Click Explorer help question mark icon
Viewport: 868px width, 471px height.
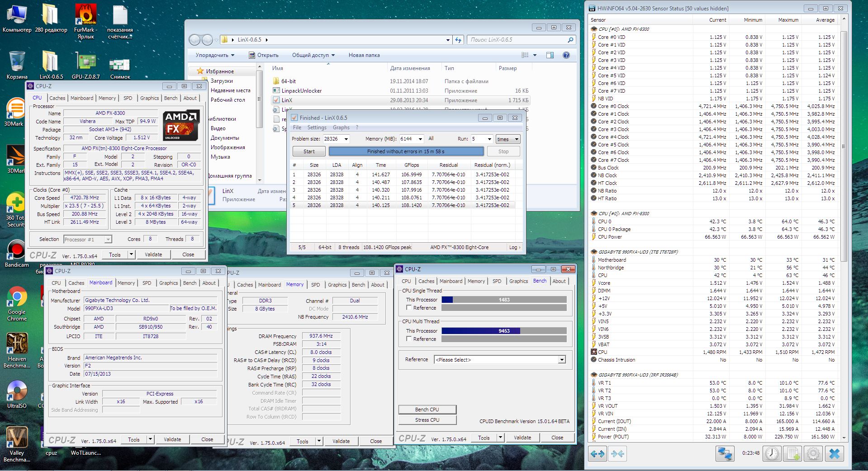566,55
